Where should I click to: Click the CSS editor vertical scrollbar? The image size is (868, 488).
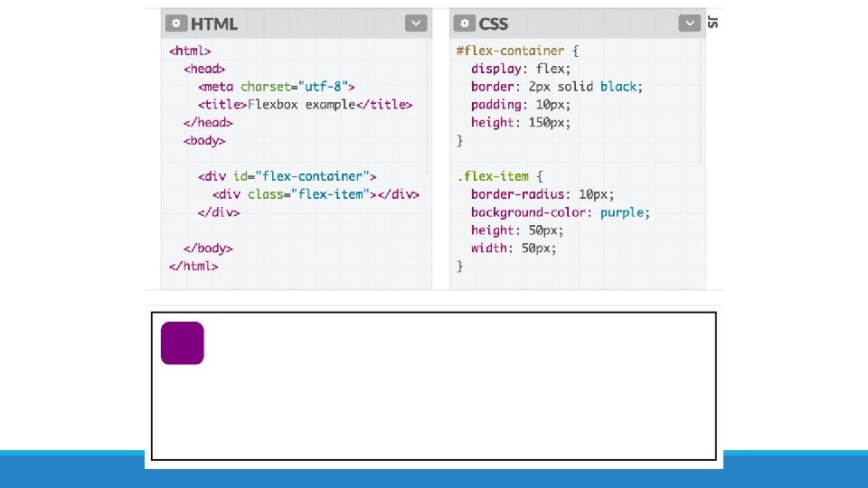(702, 102)
